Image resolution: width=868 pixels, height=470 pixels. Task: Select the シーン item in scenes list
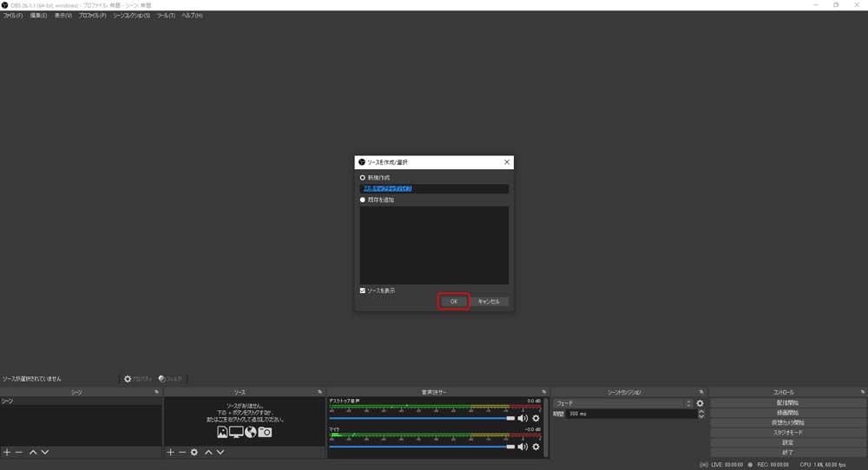point(82,401)
